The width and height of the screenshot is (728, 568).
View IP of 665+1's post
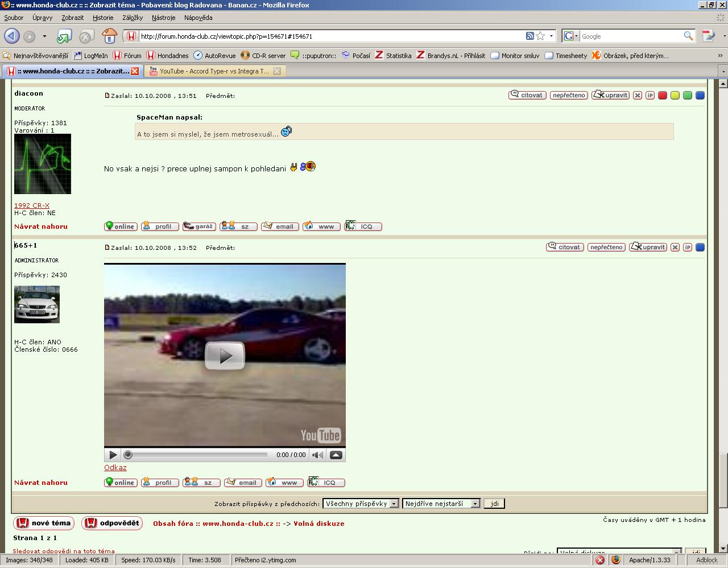tap(688, 248)
